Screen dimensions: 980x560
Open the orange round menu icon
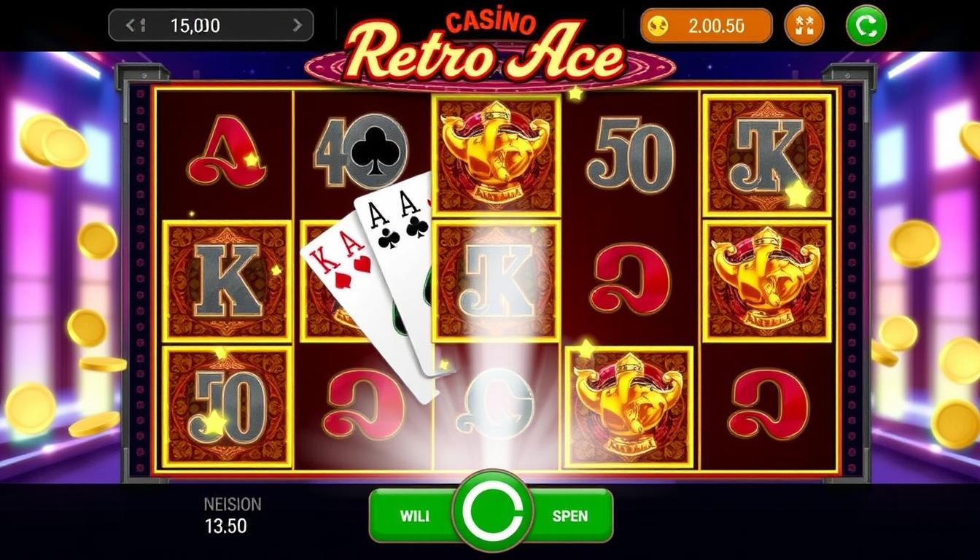(x=804, y=26)
